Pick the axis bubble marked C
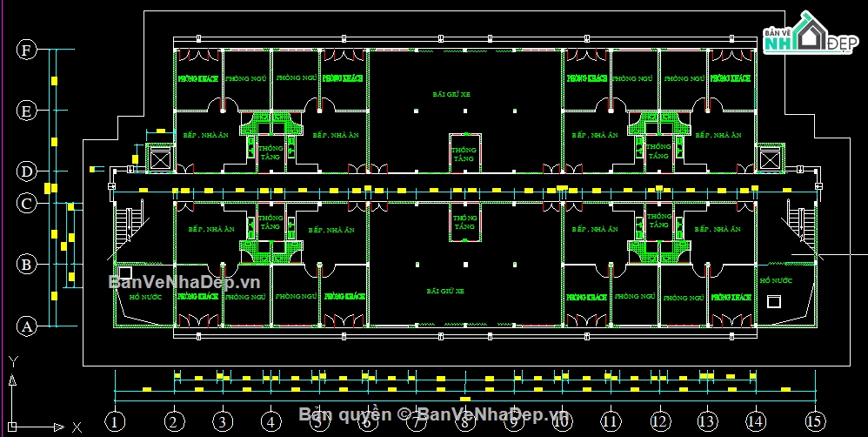Screen dimensions: 868x437 pyautogui.click(x=27, y=204)
